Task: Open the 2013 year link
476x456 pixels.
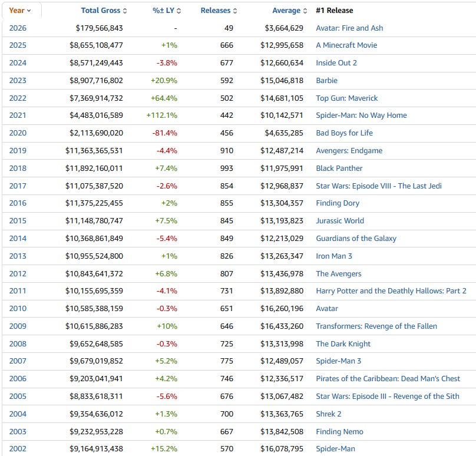Action: point(18,256)
